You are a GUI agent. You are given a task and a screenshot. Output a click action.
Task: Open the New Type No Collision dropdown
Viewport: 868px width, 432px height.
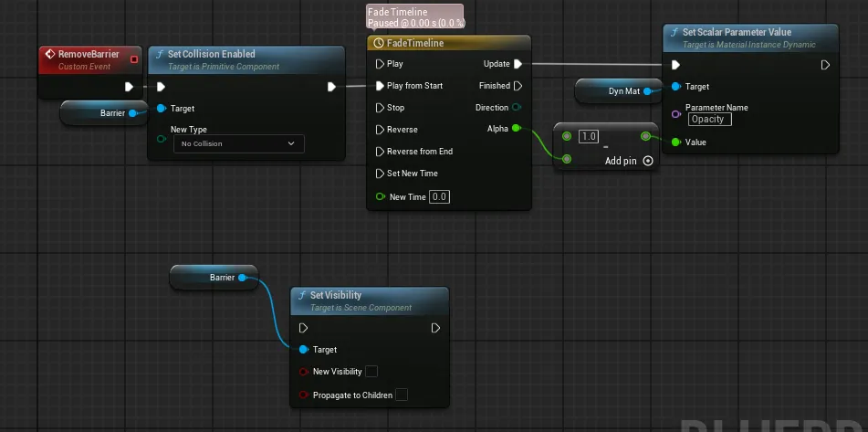click(238, 143)
